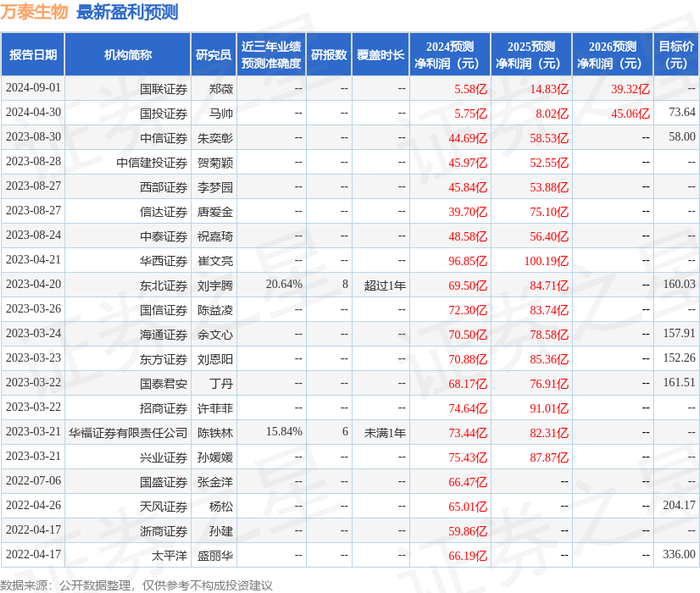The height and width of the screenshot is (593, 700).
Task: Click the date 2024-09-01
Action: coord(33,88)
